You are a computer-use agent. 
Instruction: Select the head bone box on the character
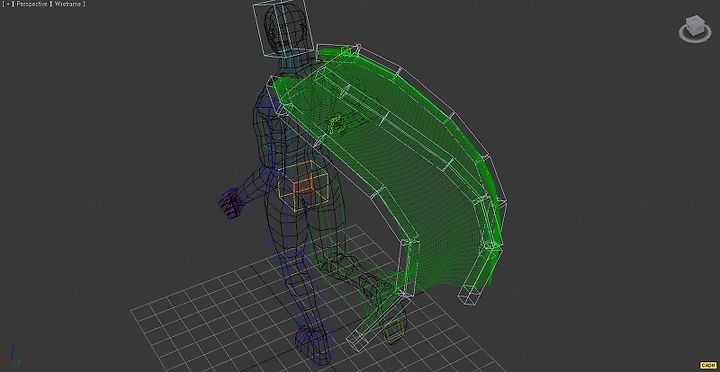pos(283,28)
